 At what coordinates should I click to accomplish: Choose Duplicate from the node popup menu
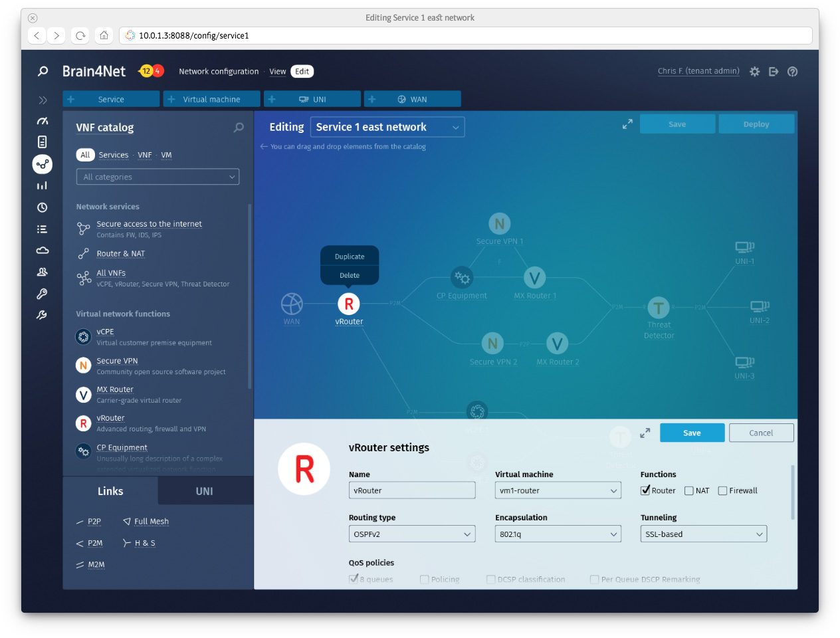350,257
